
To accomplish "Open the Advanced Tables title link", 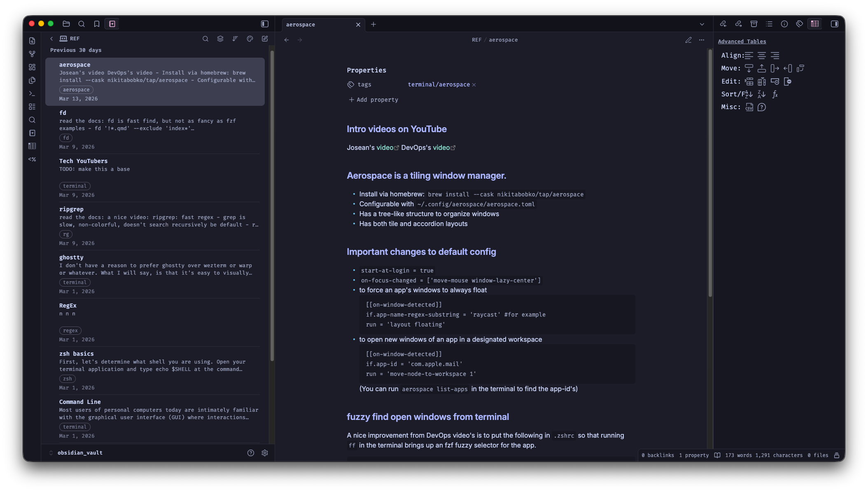I will [742, 42].
